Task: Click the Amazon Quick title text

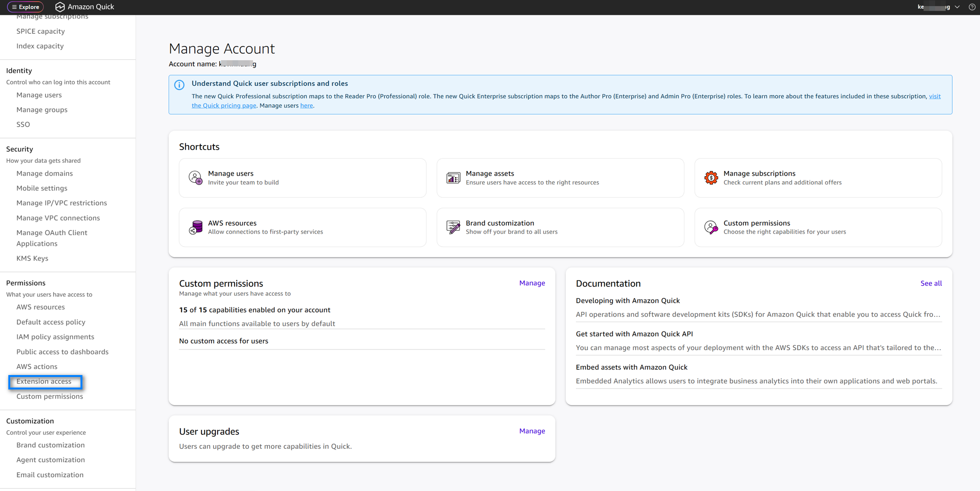Action: (x=91, y=7)
